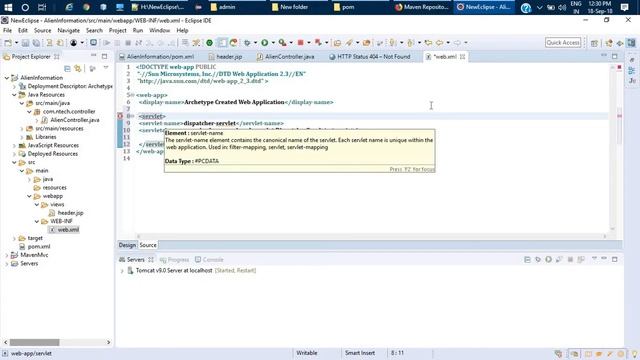Click the New file wizard toolbar icon
This screenshot has width=640, height=360.
click(8, 43)
